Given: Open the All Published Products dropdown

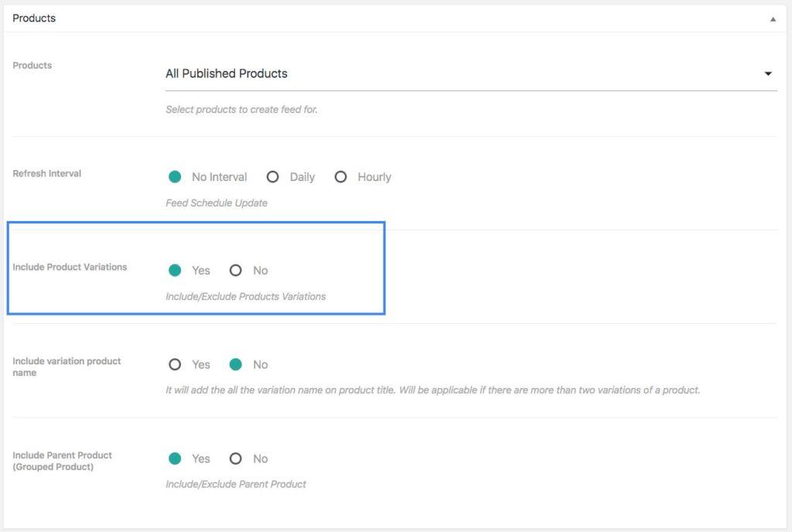Looking at the screenshot, I should pyautogui.click(x=471, y=73).
